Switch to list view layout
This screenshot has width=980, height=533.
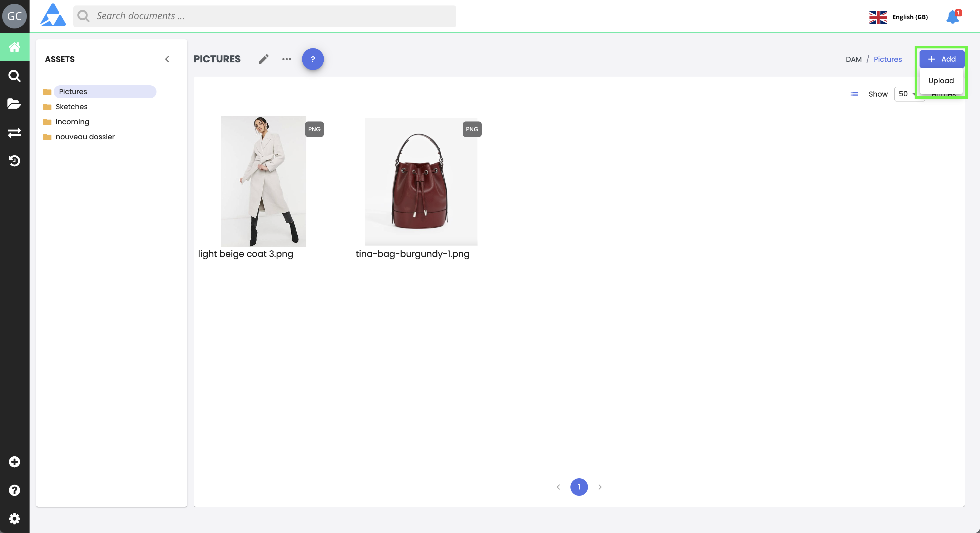coord(854,94)
